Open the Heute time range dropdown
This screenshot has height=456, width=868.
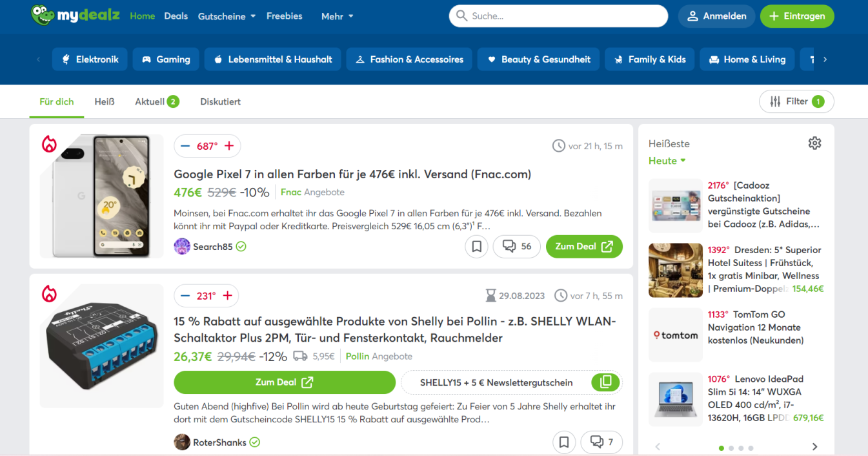tap(667, 161)
